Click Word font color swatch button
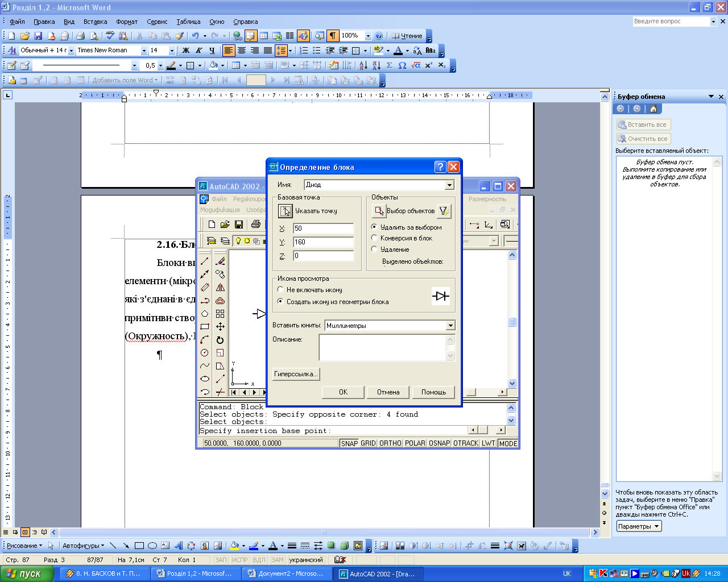The width and height of the screenshot is (728, 582). [398, 51]
